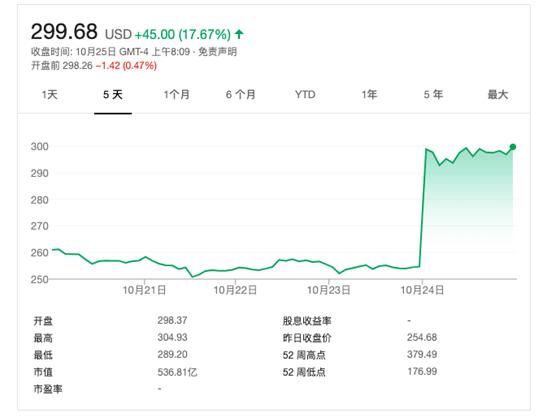
Task: Select the YTD tab
Action: pos(305,95)
